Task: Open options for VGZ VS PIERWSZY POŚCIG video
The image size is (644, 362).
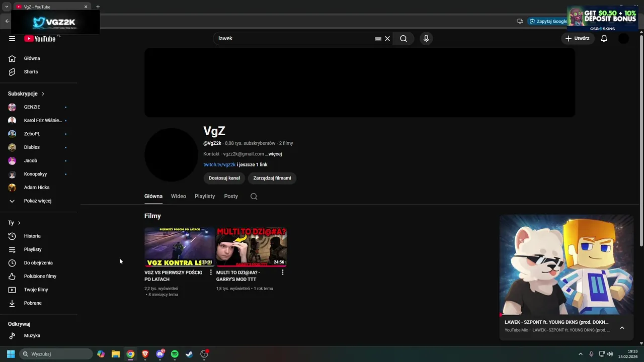Action: tap(211, 273)
